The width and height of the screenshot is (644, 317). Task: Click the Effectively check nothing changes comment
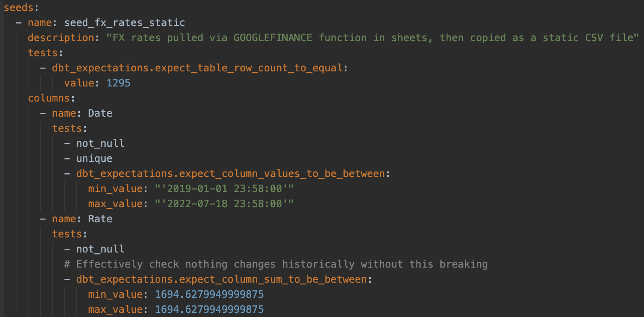point(276,264)
